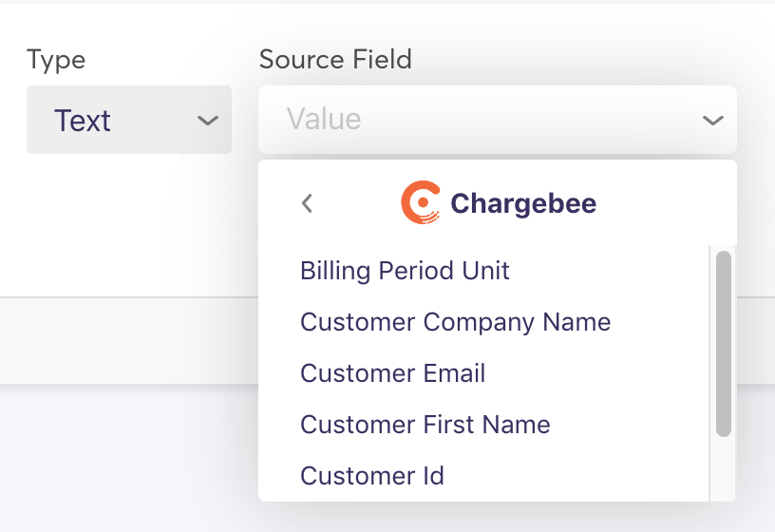Screen dimensions: 775x532
Task: Click blank header area right of Chargebee title
Action: pos(665,203)
